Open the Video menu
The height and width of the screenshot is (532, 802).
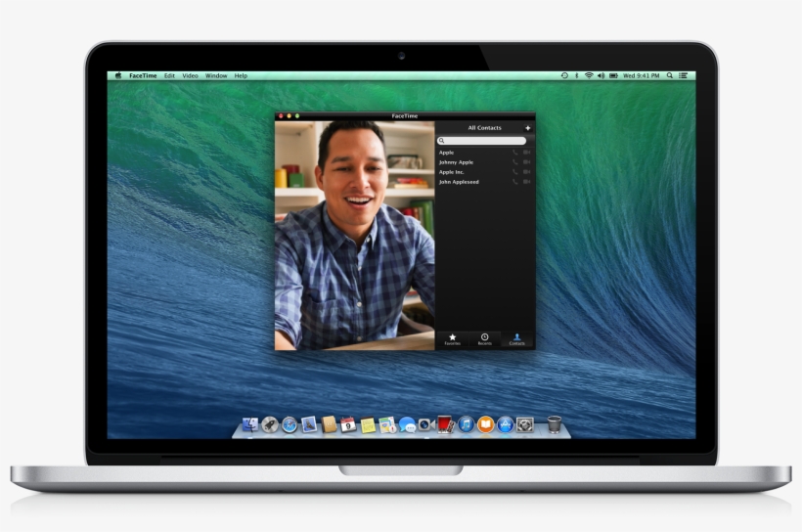tap(190, 75)
